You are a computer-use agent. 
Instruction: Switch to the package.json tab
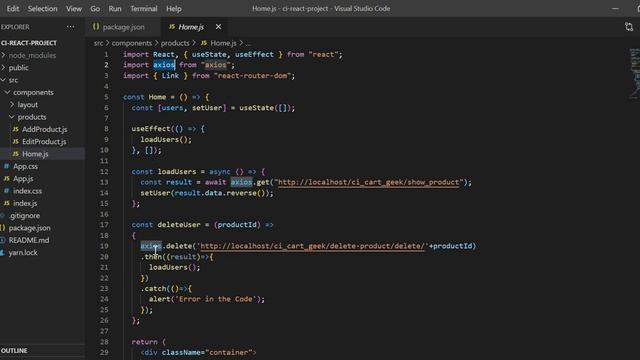click(123, 27)
